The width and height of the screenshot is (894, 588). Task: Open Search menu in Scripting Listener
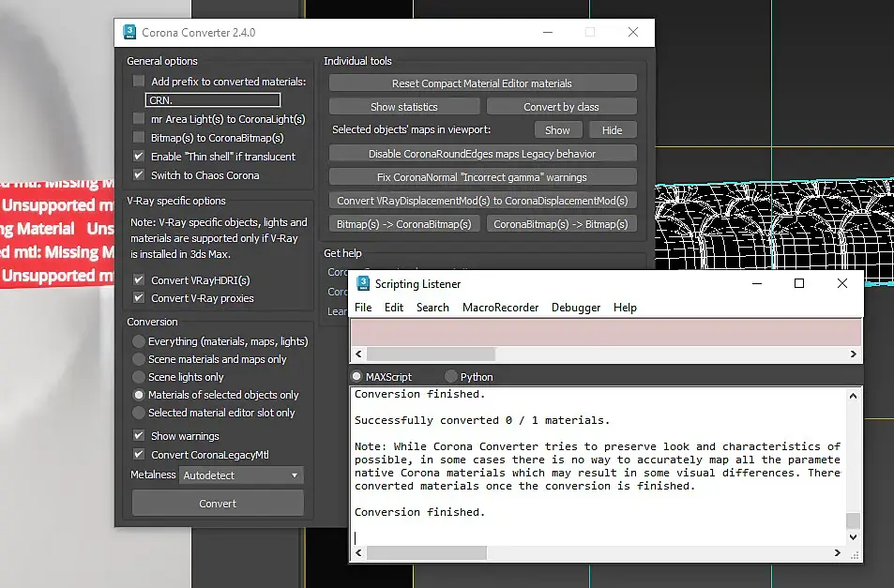click(x=432, y=308)
